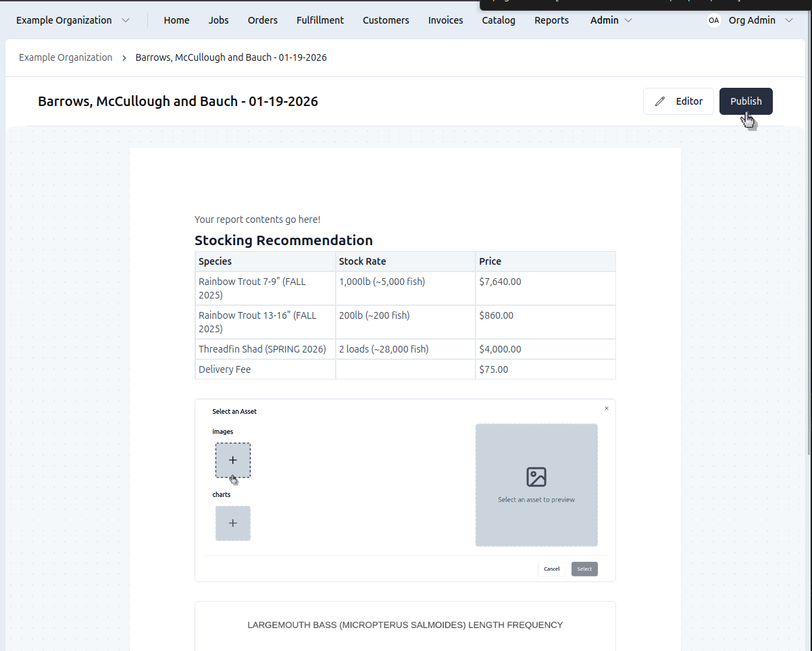
Task: Publish the report
Action: click(746, 101)
